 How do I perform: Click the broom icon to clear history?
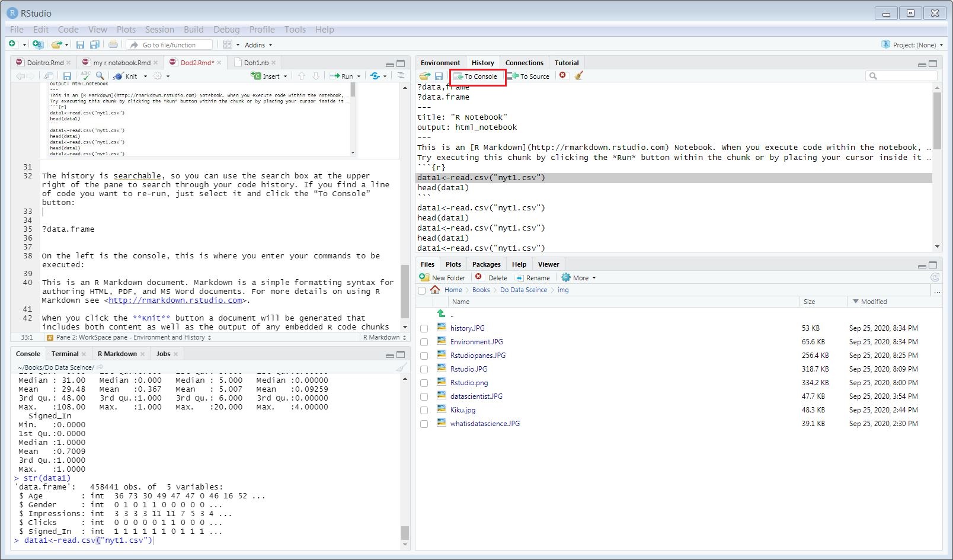579,76
